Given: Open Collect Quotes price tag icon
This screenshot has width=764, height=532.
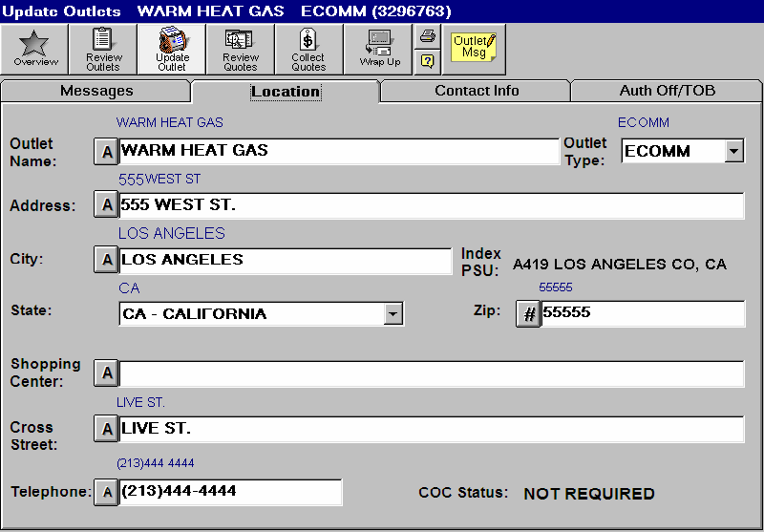Looking at the screenshot, I should point(308,50).
